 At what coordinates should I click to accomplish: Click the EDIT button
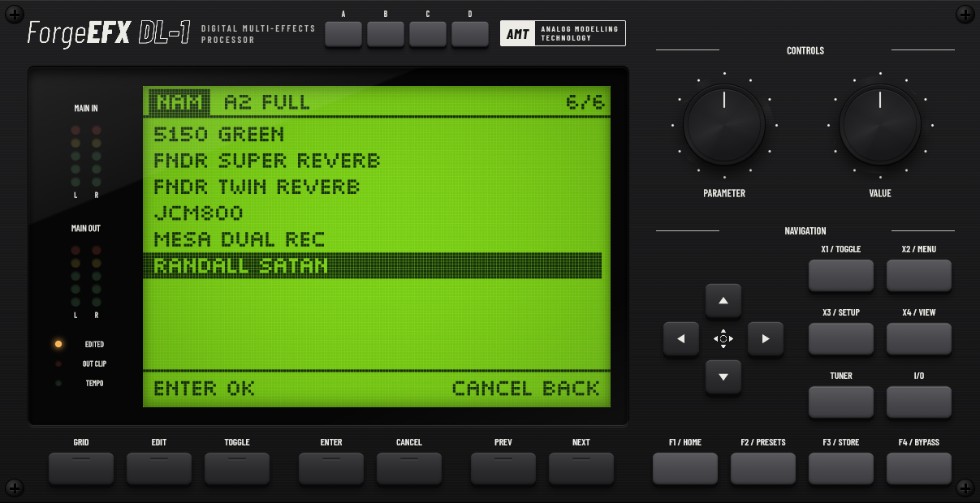click(x=159, y=469)
